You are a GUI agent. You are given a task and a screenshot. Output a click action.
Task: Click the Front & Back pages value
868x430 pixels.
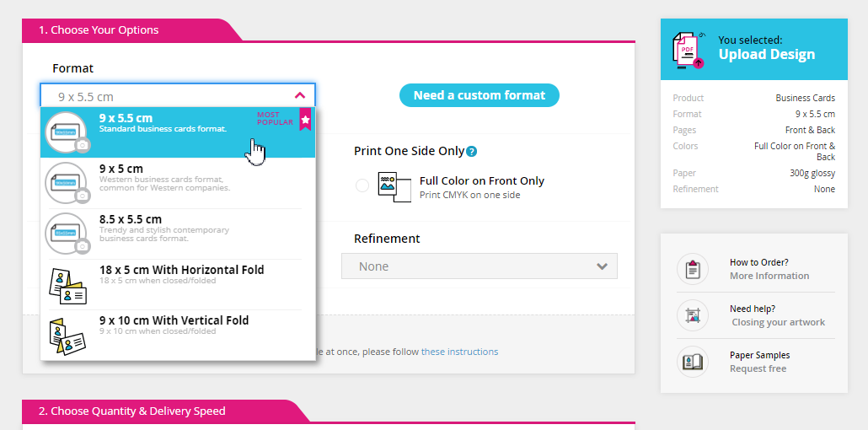point(811,130)
